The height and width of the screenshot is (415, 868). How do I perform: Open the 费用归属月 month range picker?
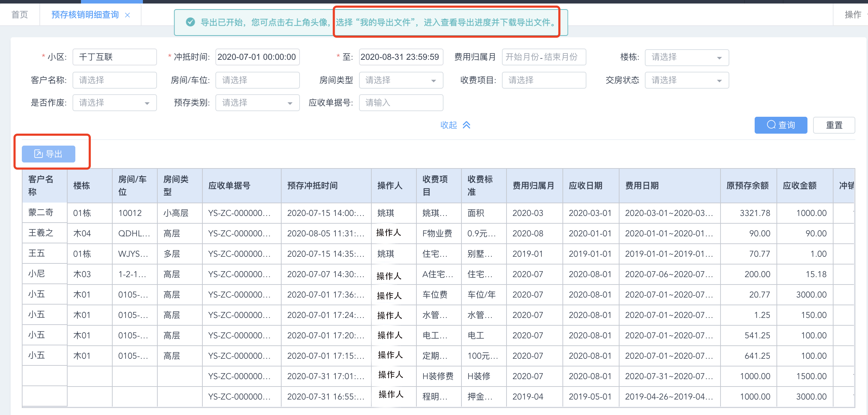(544, 57)
